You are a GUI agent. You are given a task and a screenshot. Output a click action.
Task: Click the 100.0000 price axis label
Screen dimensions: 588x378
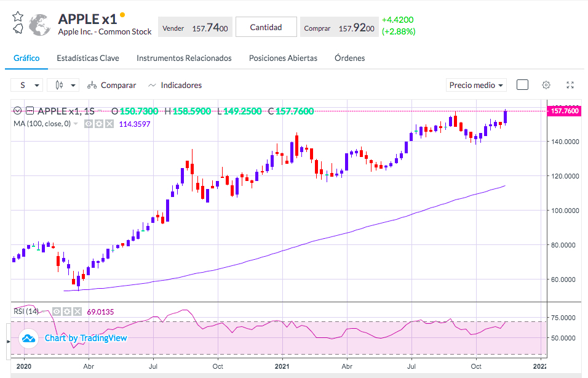point(565,211)
